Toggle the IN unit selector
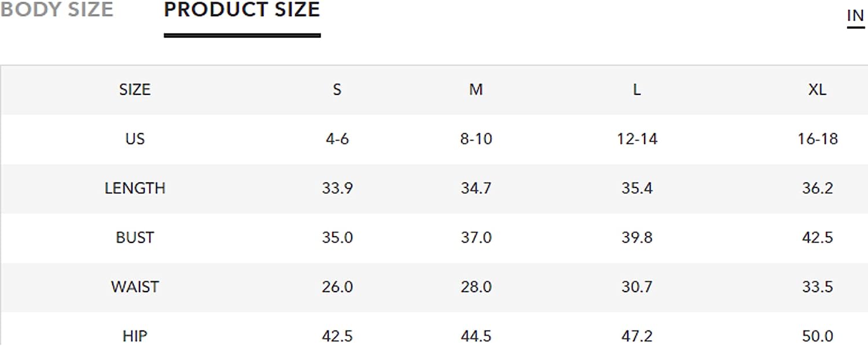 [855, 16]
